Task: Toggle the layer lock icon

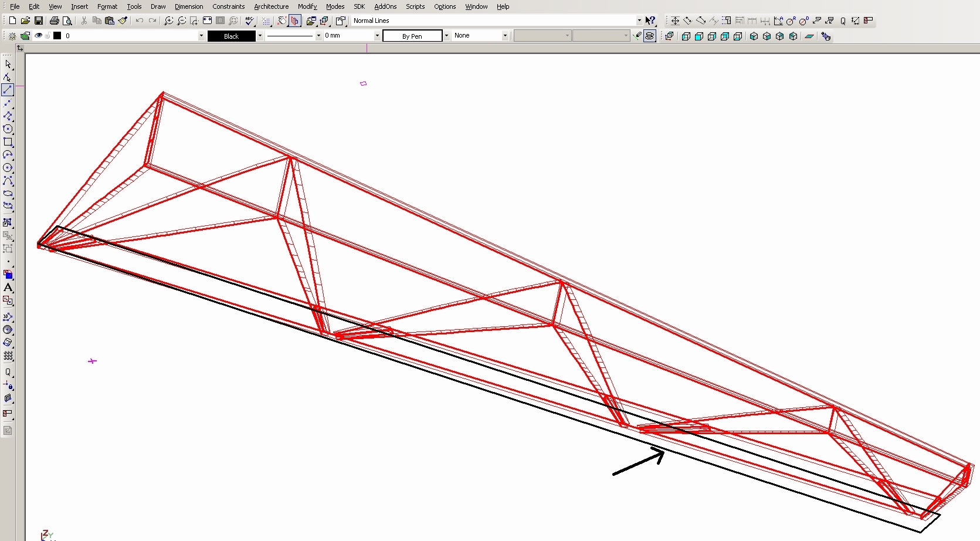Action: (x=48, y=36)
